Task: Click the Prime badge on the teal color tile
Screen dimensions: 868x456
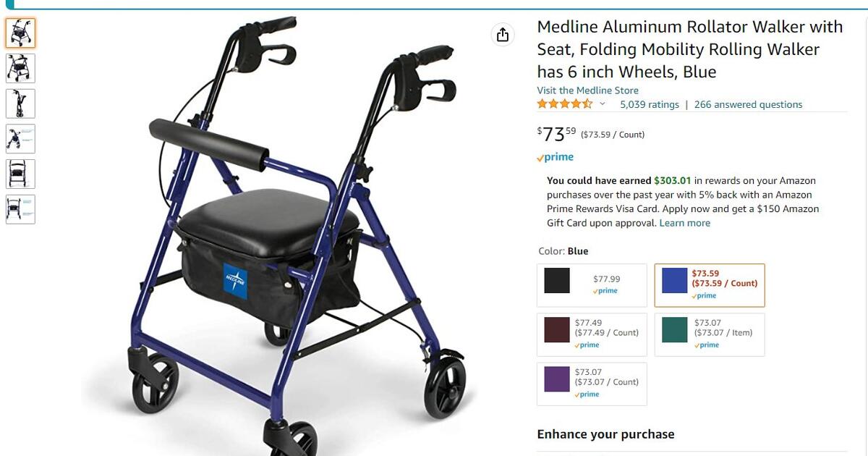Action: point(706,345)
